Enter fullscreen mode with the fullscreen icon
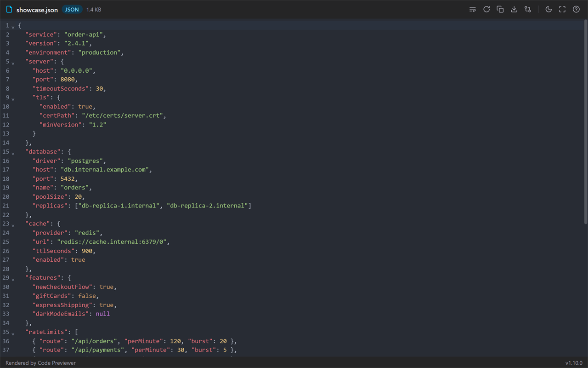The width and height of the screenshot is (588, 368). point(562,9)
